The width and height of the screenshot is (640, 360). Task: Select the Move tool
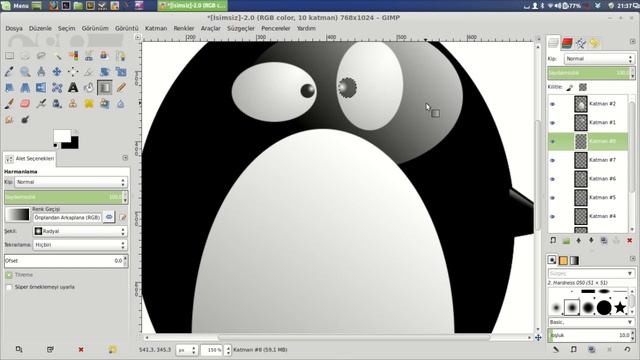pos(57,72)
